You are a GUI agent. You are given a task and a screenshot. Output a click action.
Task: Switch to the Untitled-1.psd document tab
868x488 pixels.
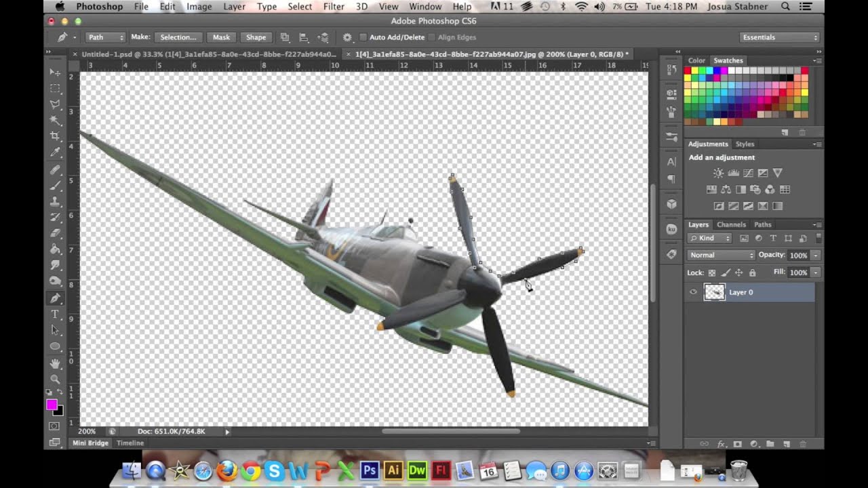tap(209, 54)
